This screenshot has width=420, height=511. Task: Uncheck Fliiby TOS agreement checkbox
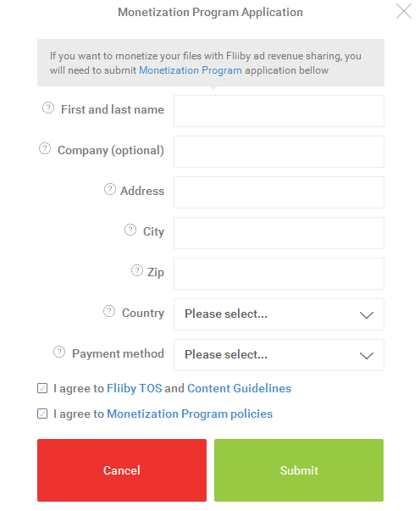pos(42,388)
